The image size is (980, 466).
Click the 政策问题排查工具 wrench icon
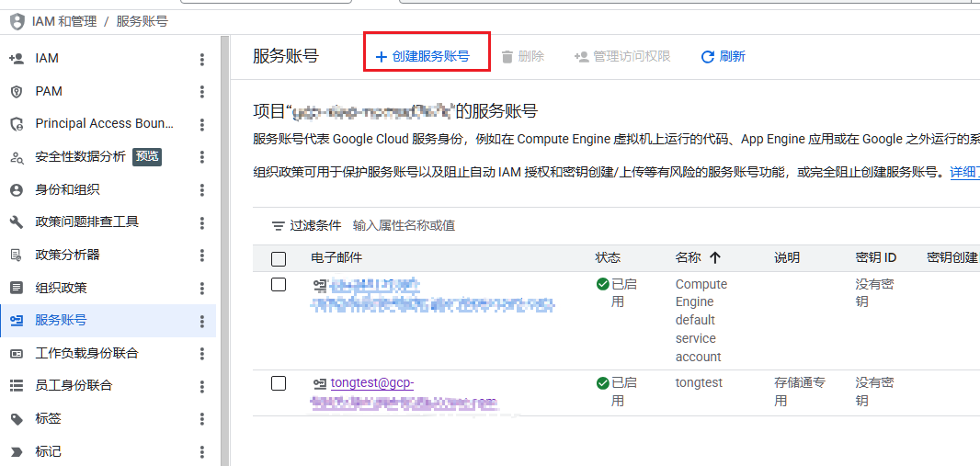[17, 222]
